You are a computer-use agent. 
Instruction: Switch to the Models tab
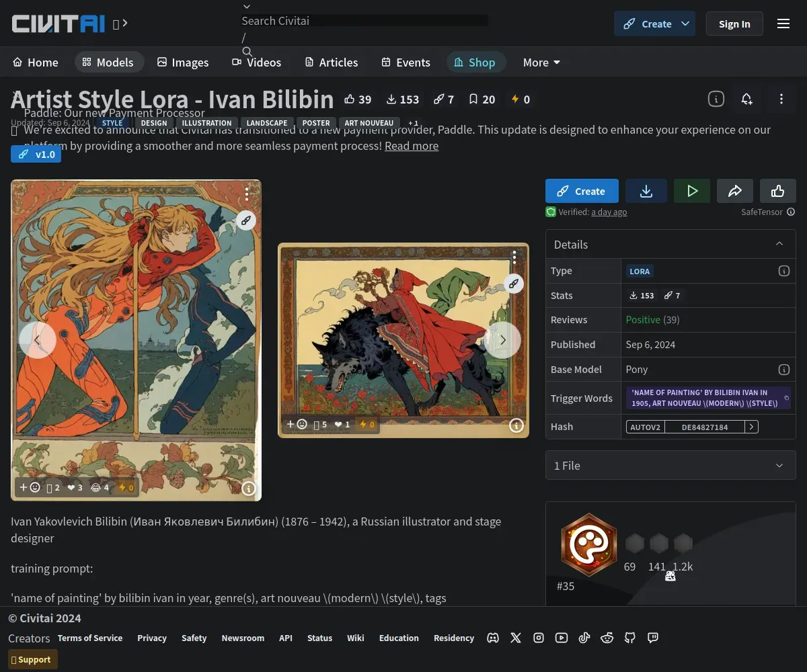109,62
